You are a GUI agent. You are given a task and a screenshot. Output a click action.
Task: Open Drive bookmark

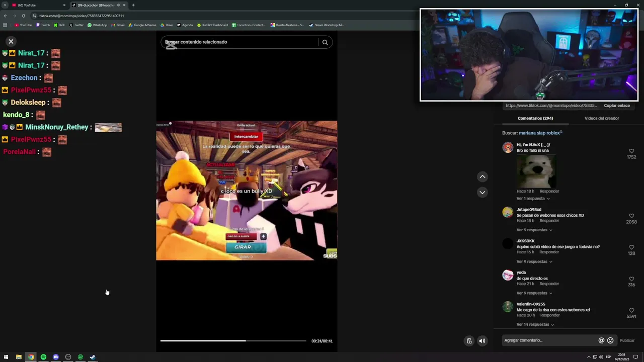pos(167,25)
